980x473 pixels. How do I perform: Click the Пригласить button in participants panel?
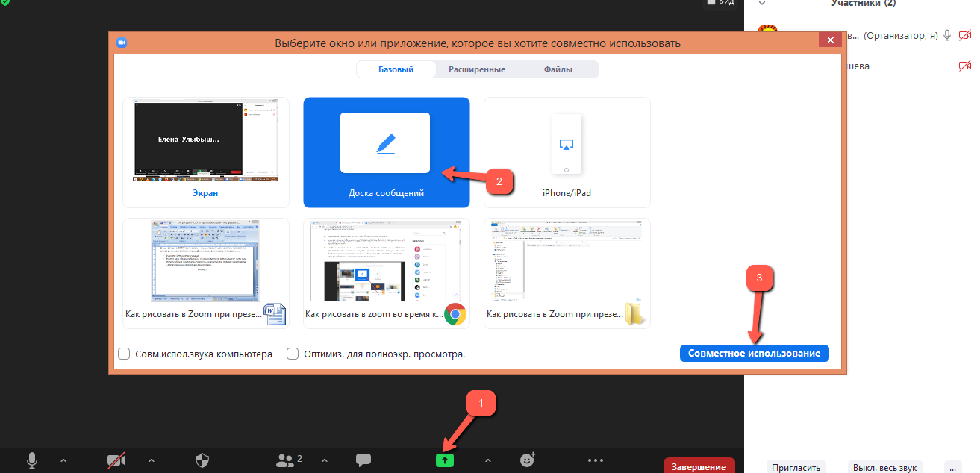(797, 467)
